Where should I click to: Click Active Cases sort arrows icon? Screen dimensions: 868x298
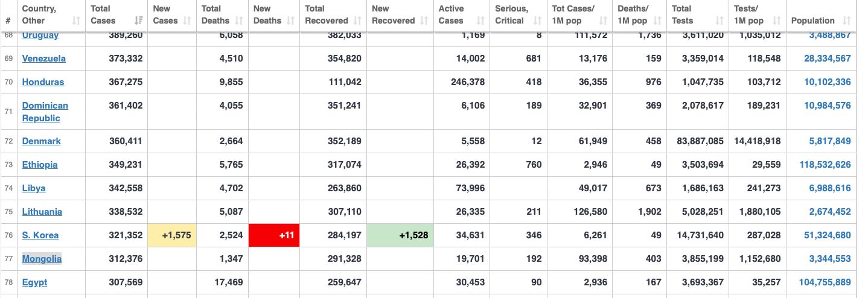point(480,21)
